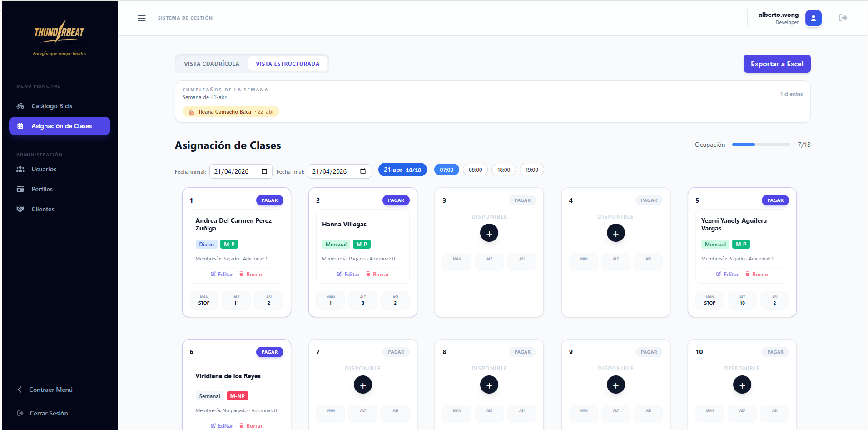Switch to Vista Cuadrícula tab
This screenshot has height=430, width=868.
pyautogui.click(x=212, y=64)
